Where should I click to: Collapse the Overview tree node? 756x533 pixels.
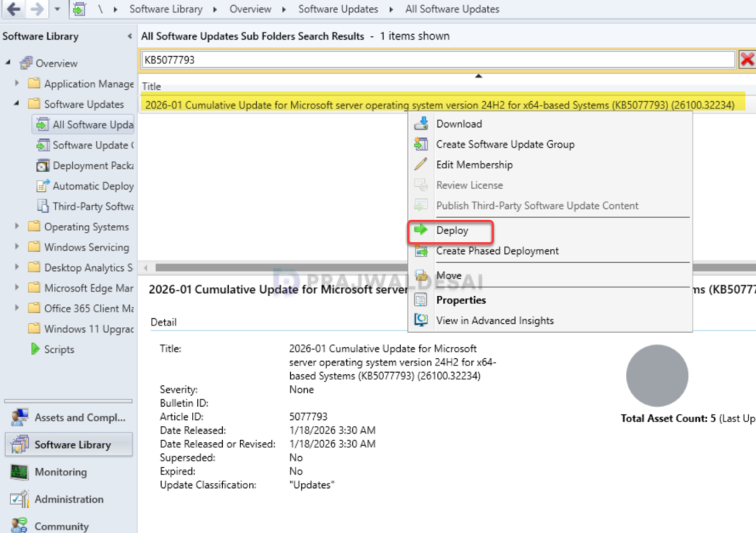point(7,62)
